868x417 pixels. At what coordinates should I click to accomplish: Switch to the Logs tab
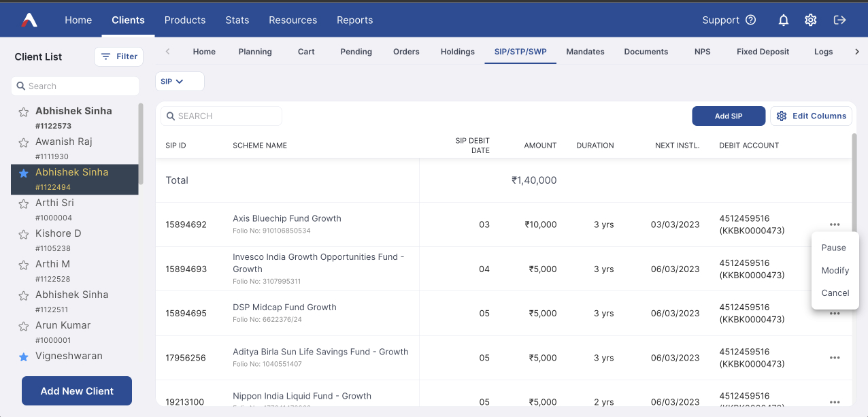[x=824, y=52]
